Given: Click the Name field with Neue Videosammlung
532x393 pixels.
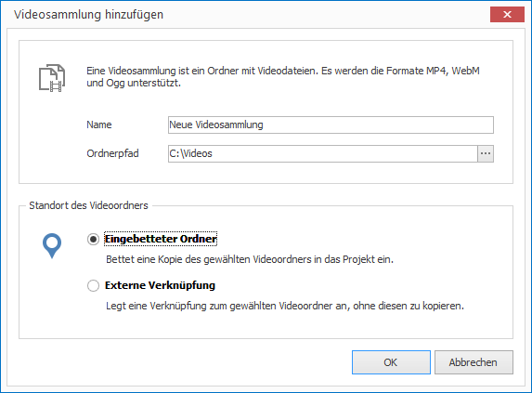Looking at the screenshot, I should click(x=331, y=124).
